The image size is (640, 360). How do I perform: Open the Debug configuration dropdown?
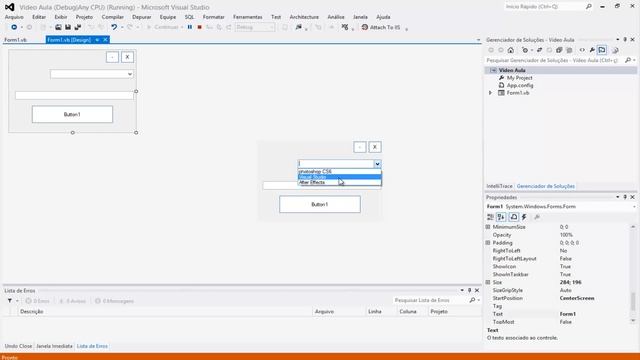click(x=271, y=27)
